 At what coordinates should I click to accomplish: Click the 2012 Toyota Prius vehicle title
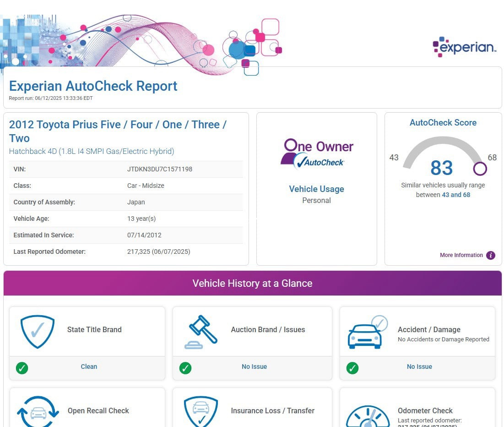coord(118,131)
